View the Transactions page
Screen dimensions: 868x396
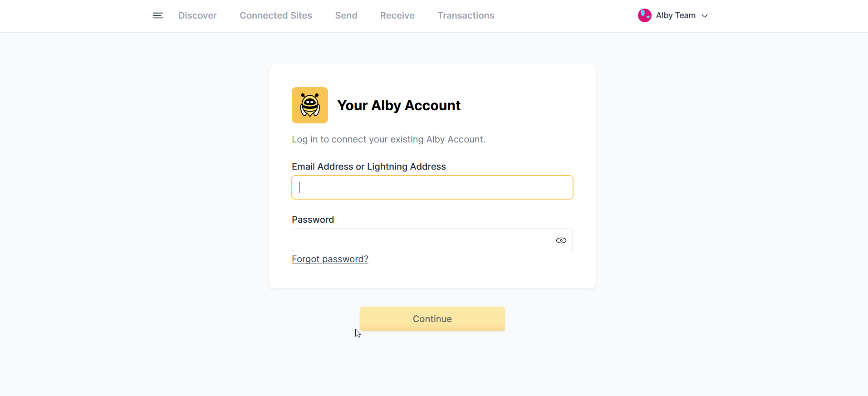click(x=466, y=15)
